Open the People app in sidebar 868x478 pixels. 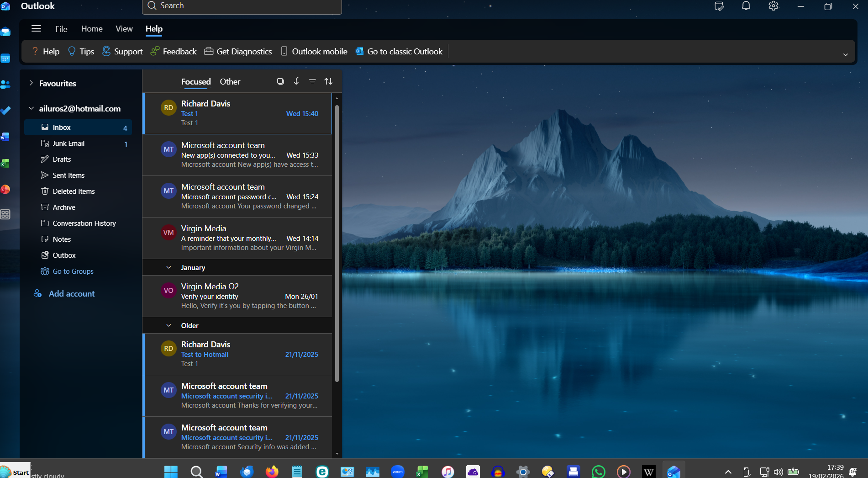[5, 85]
